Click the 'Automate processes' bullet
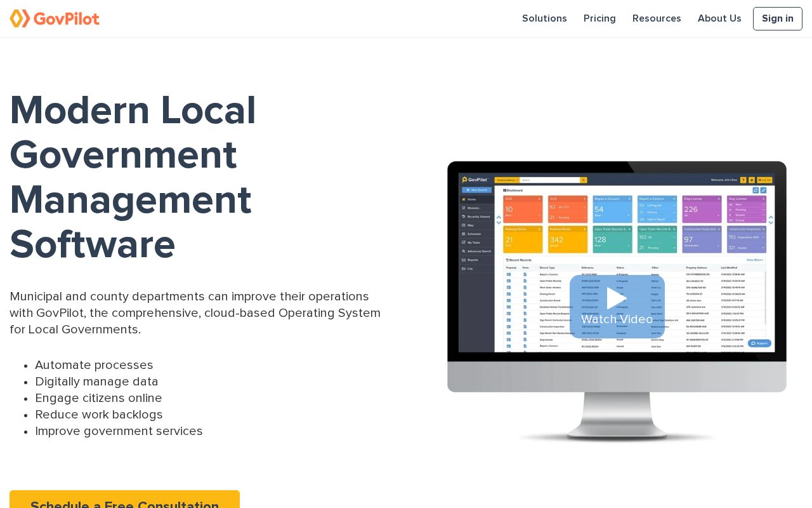812x508 pixels. pos(94,365)
